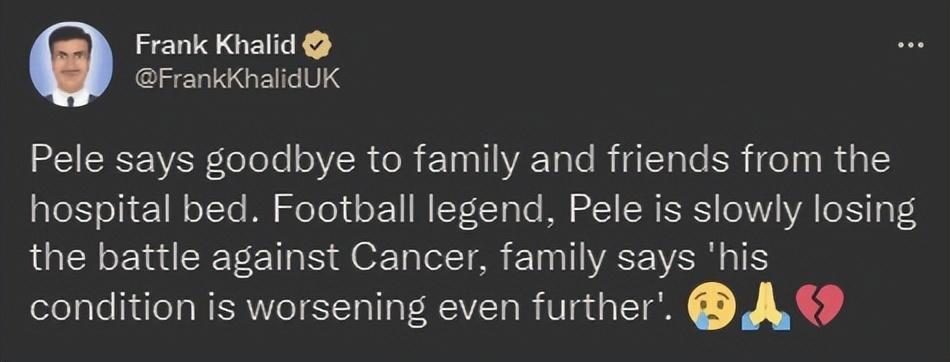
Task: Click the Frank Khalid display name
Action: pyautogui.click(x=216, y=44)
